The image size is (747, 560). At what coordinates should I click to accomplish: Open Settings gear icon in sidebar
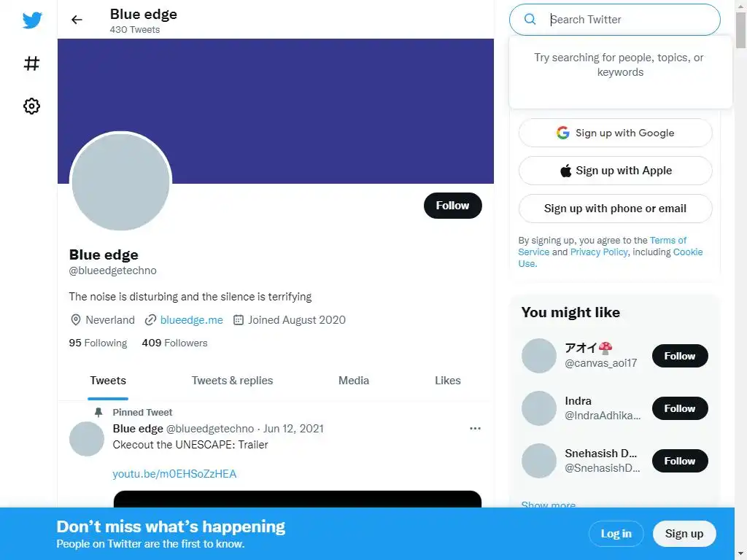pos(31,106)
